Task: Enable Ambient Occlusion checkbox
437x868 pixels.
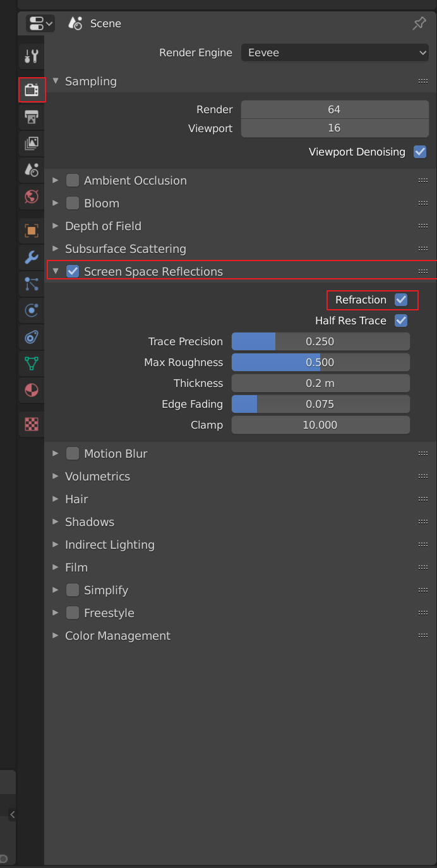Action: [x=73, y=181]
